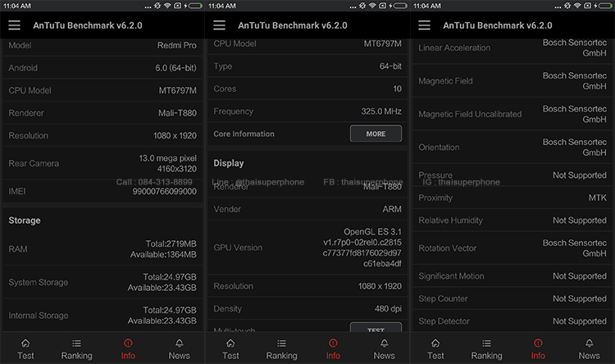The width and height of the screenshot is (615, 364).
Task: Tap News tab in right screen
Action: (x=589, y=349)
